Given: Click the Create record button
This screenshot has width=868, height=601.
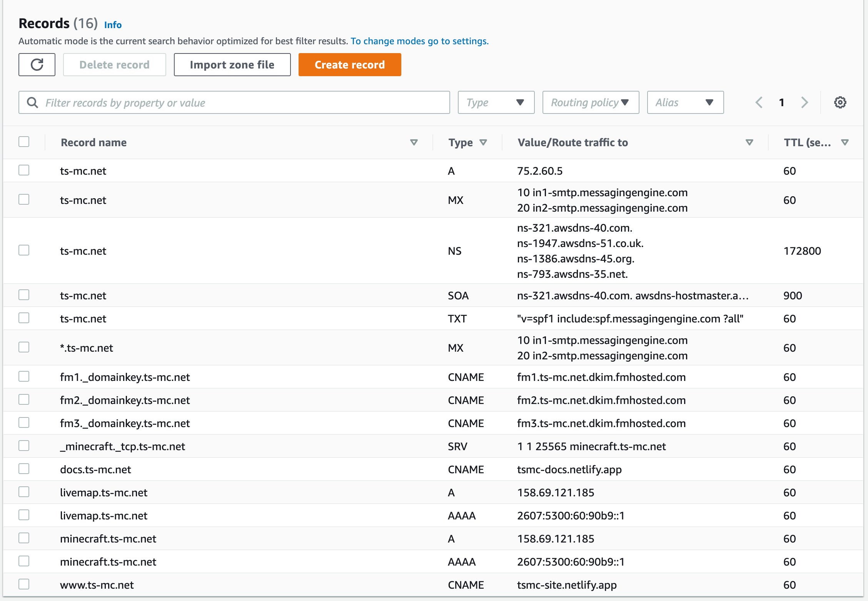Looking at the screenshot, I should pos(350,65).
